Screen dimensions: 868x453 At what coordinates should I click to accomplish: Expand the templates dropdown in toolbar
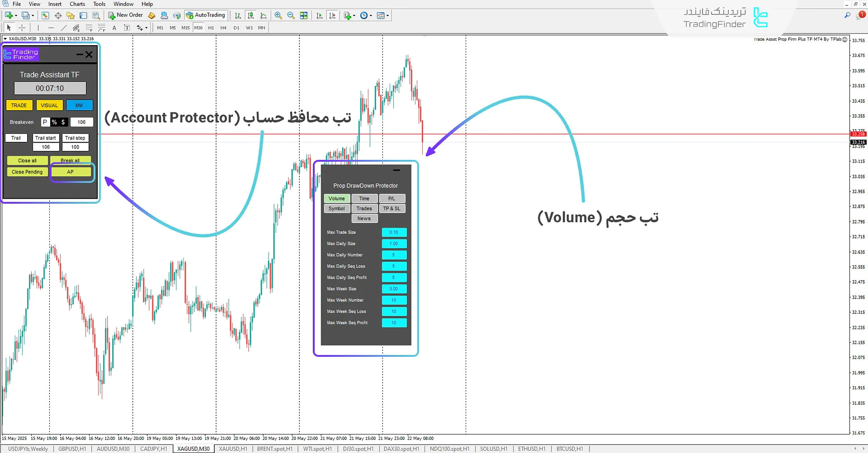tap(387, 16)
